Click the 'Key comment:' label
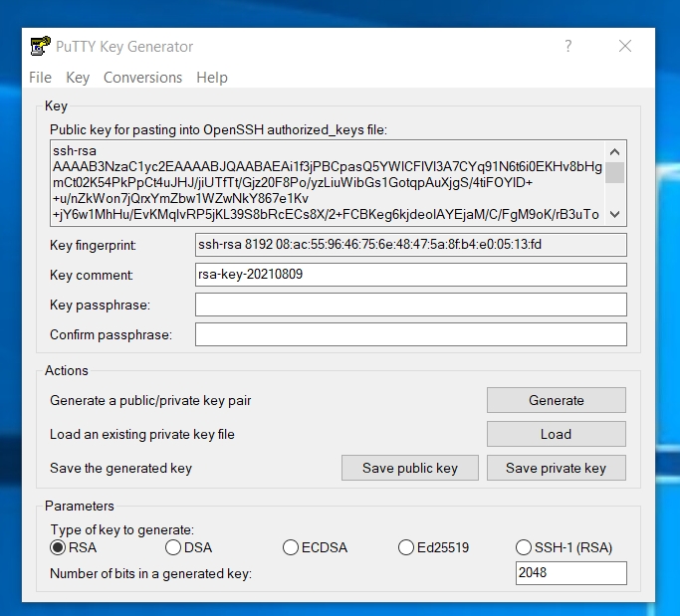 click(x=92, y=275)
